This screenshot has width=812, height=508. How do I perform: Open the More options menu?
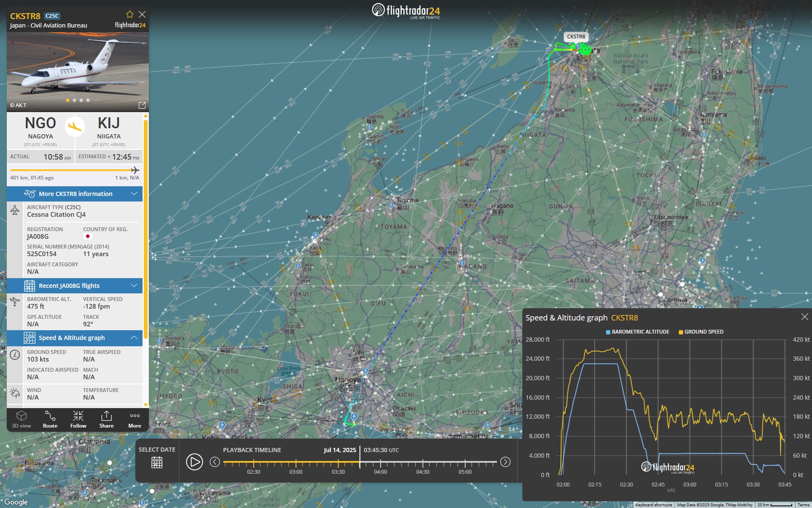pyautogui.click(x=135, y=420)
